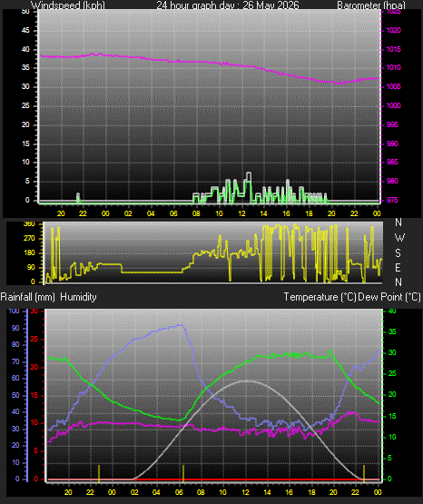Click the yellow wind direction value 180
Screen dimensions: 423x504
(29, 252)
